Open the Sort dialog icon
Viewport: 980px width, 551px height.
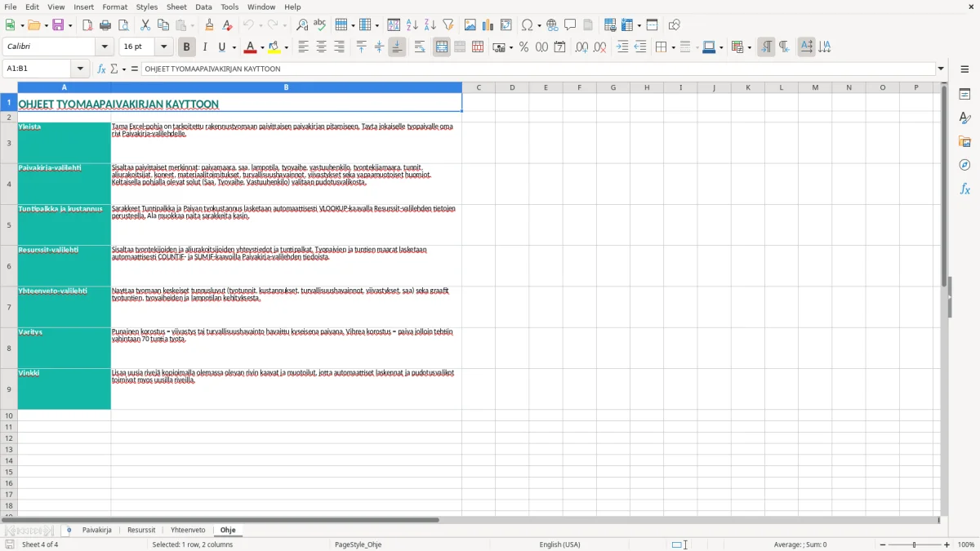pos(394,25)
